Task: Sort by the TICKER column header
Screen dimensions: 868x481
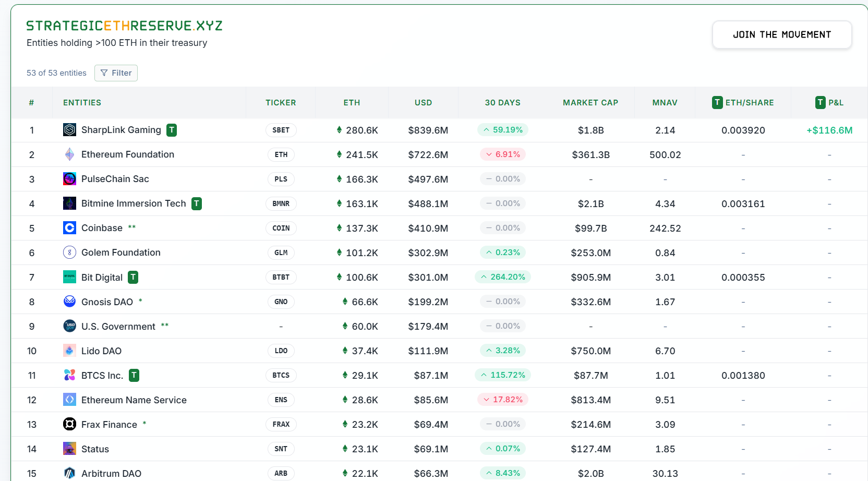Action: point(281,103)
